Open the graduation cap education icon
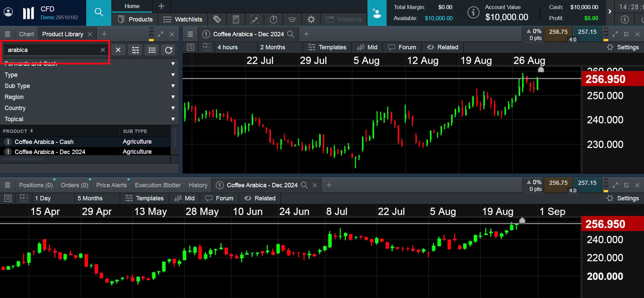The image size is (644, 298). coord(292,19)
